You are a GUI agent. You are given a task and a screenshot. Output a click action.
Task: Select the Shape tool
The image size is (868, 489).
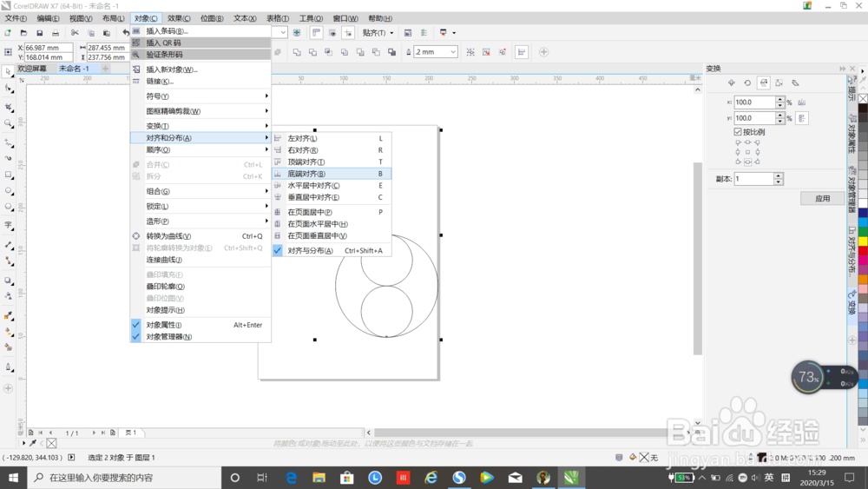click(9, 89)
